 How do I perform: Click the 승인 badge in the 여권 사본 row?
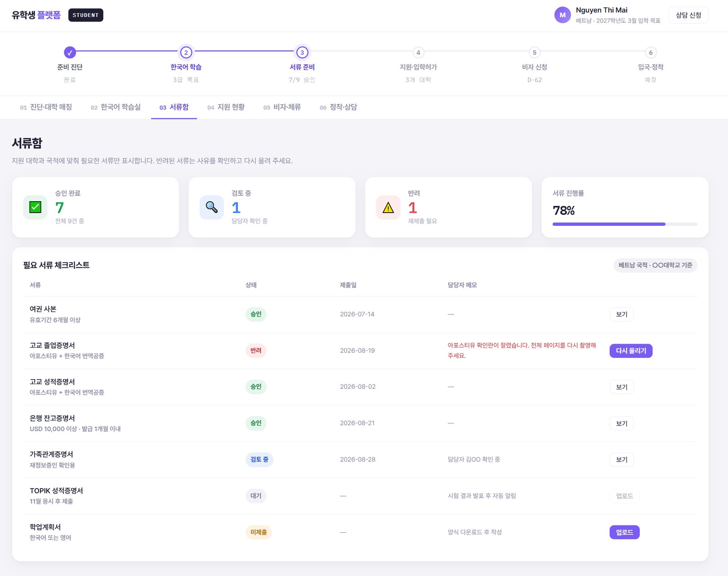[x=256, y=314]
